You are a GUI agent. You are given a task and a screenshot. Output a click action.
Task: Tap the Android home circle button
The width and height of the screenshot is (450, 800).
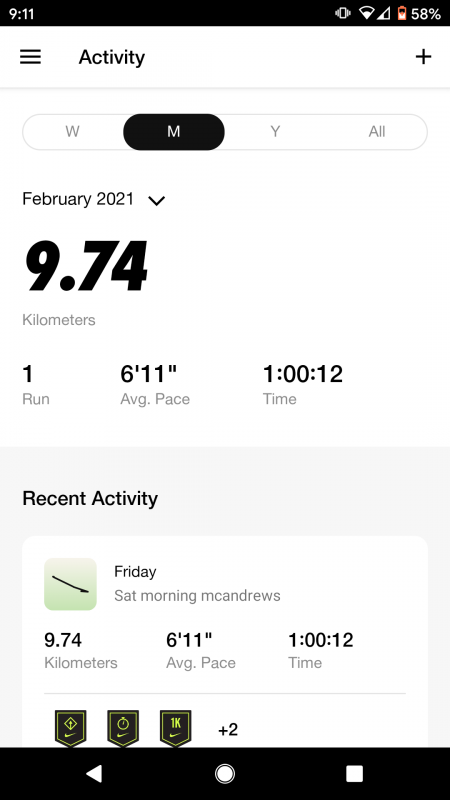click(x=224, y=773)
